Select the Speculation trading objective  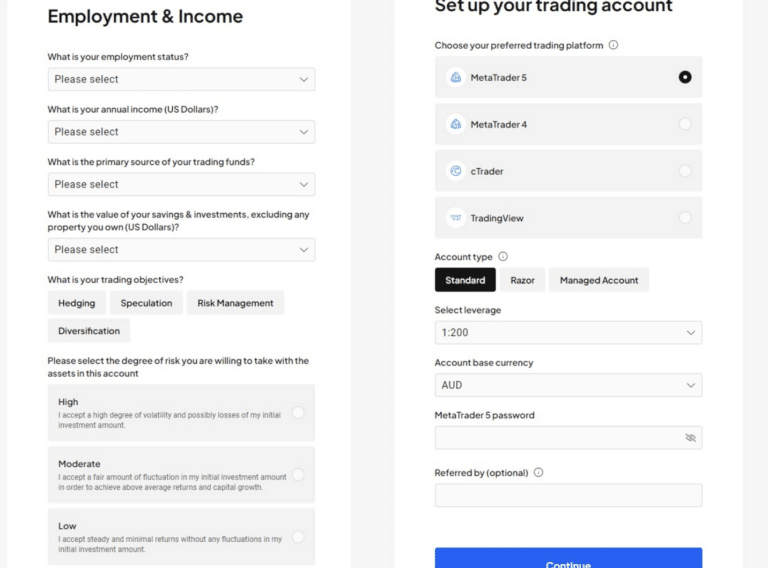146,303
